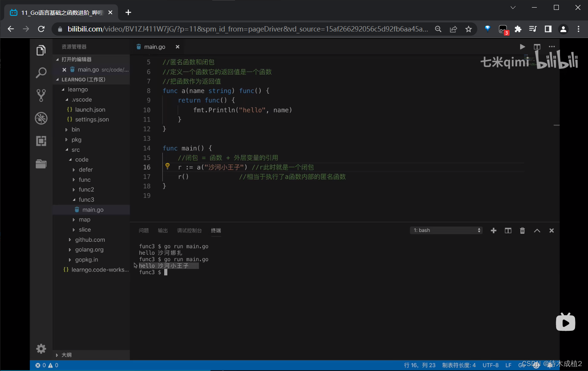Go back in the browser
The image size is (588, 371).
(11, 29)
